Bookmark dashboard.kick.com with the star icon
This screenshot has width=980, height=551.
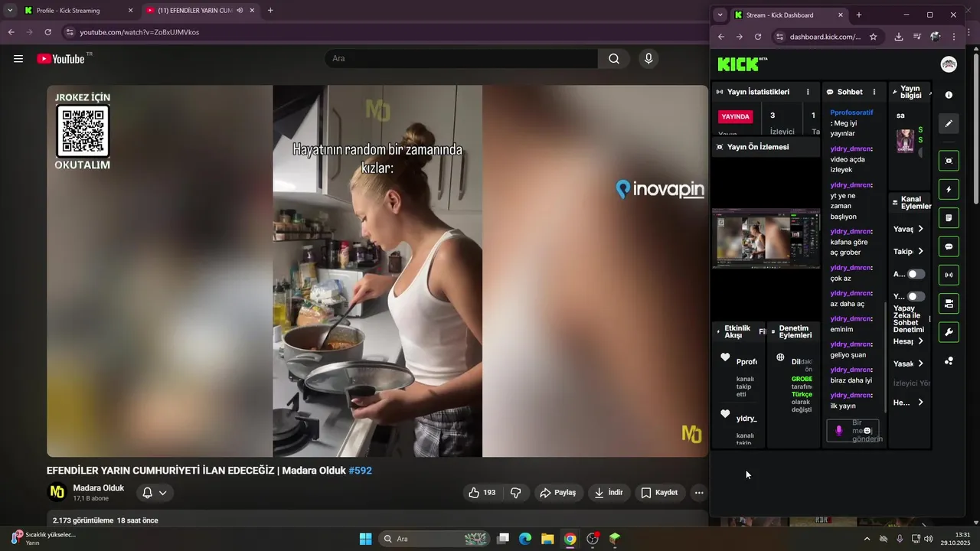pyautogui.click(x=873, y=37)
